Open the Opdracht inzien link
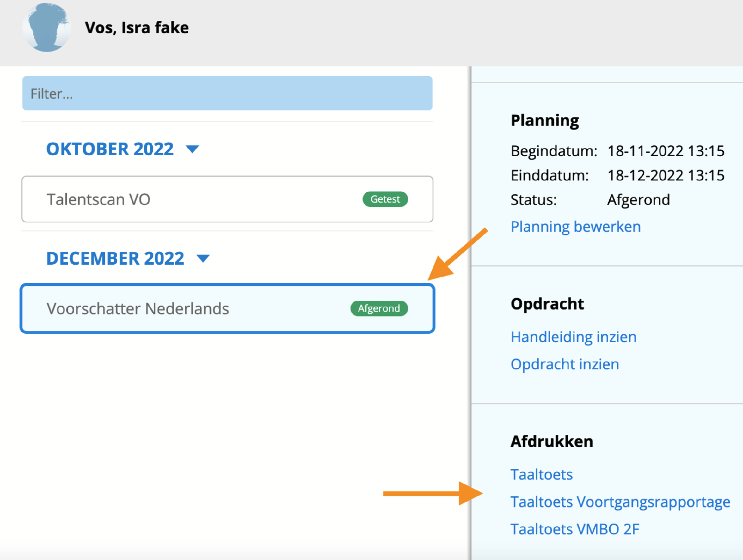Image resolution: width=743 pixels, height=560 pixels. point(565,364)
